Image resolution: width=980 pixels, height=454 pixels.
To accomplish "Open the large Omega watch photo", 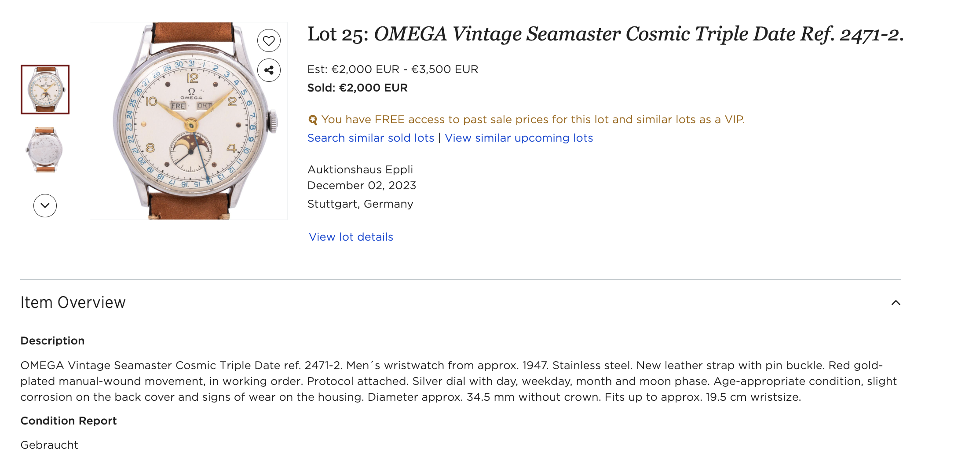I will pyautogui.click(x=189, y=121).
